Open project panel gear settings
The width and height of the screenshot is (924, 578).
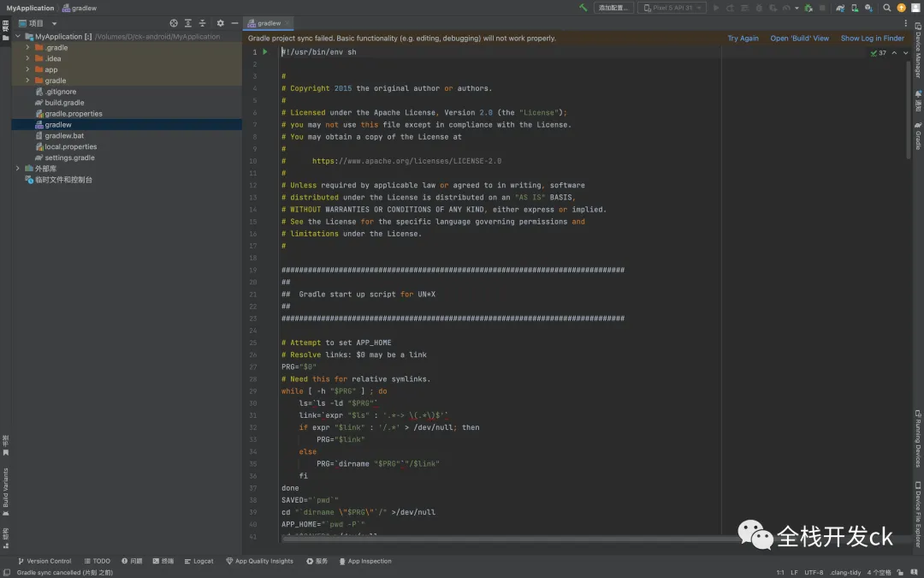(220, 23)
